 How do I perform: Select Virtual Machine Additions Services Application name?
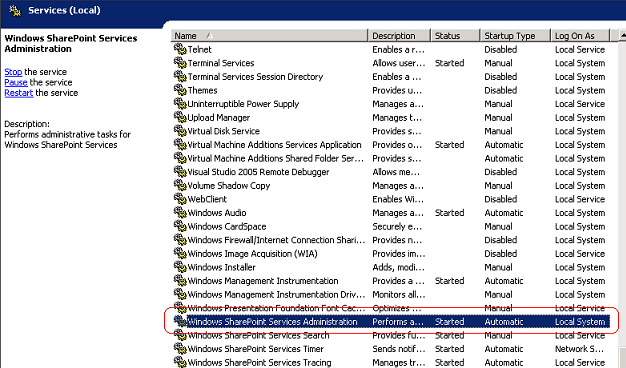[274, 145]
